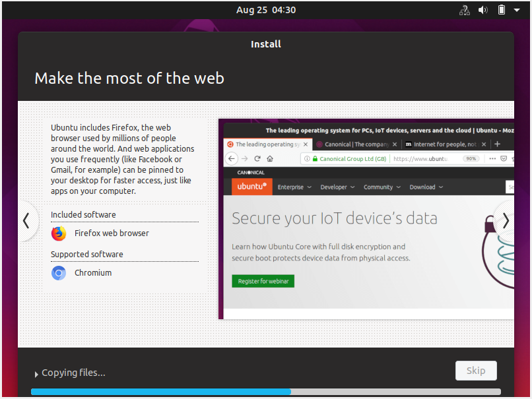The height and width of the screenshot is (399, 532).
Task: Click the Secure your IoT device's data heading
Action: click(x=335, y=218)
